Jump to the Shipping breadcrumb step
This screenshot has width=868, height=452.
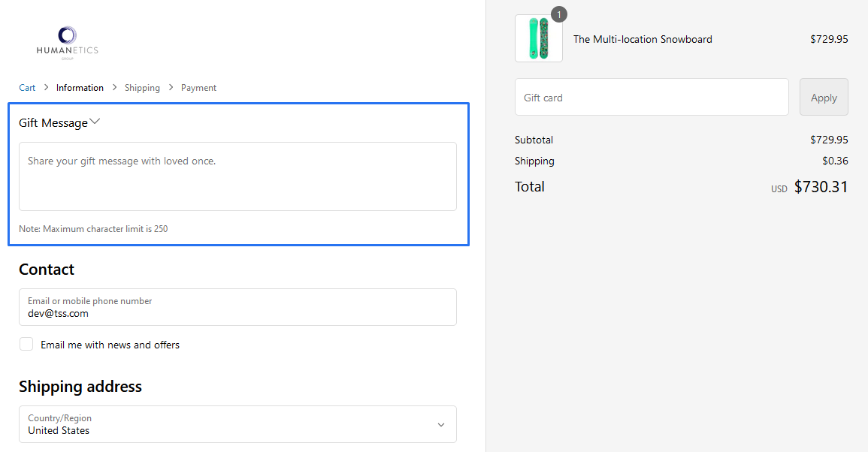pos(142,88)
